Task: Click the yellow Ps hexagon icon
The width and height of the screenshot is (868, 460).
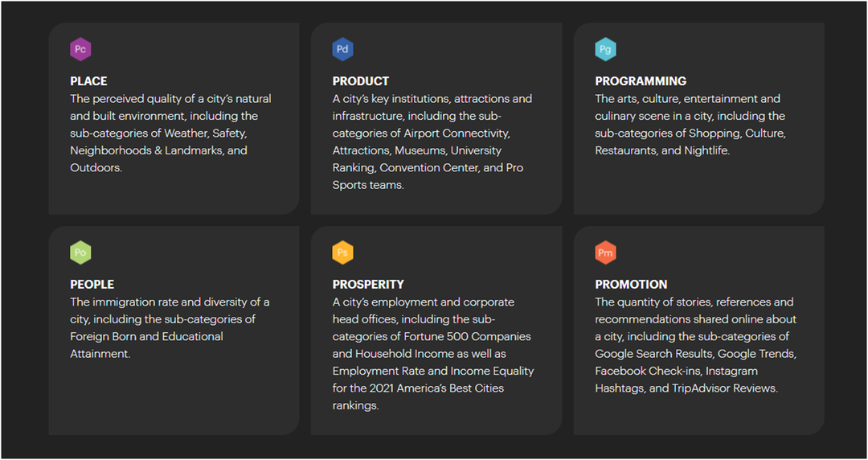Action: (342, 253)
